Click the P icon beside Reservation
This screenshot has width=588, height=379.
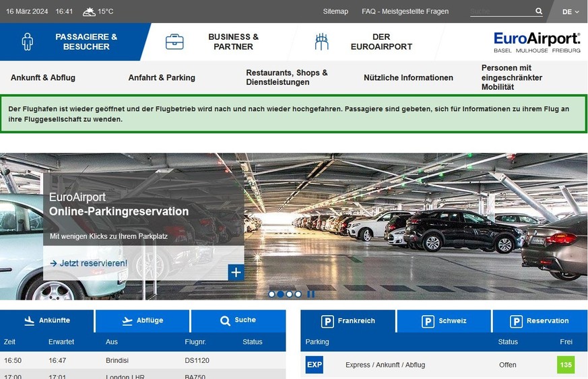(516, 321)
